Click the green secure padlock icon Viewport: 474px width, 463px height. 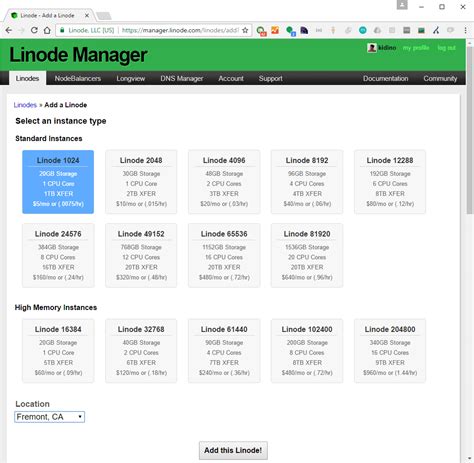[62, 30]
